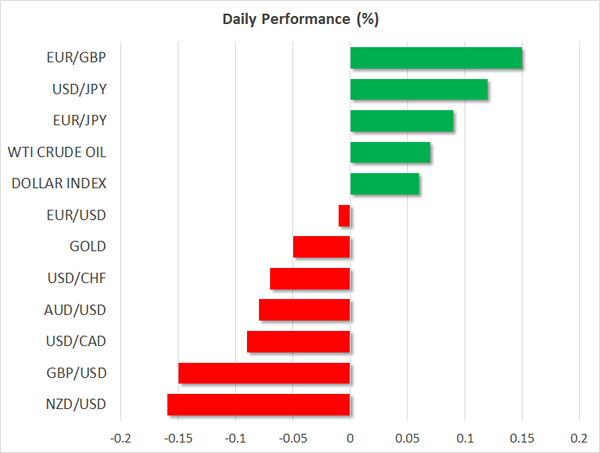Click the Daily Performance (%) chart title
Viewport: 600px width, 453px height.
point(300,20)
